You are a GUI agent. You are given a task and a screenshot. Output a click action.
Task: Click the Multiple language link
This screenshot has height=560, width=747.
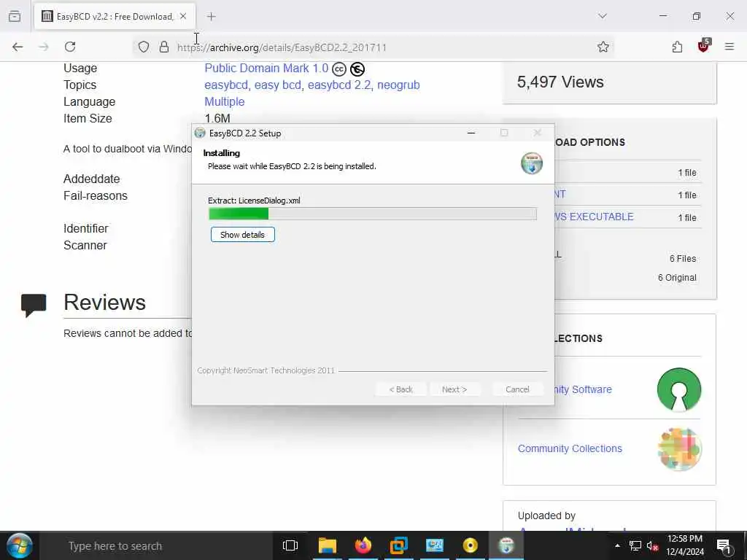point(225,102)
